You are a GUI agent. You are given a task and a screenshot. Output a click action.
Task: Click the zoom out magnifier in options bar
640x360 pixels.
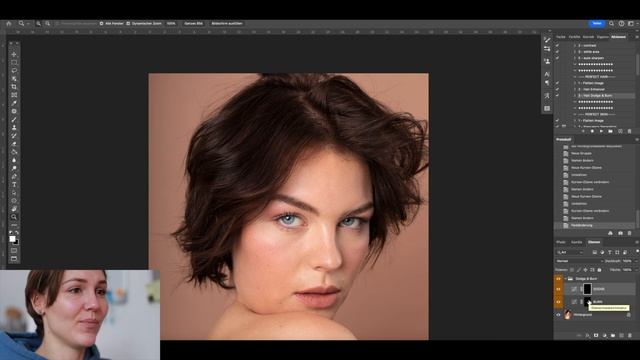pos(47,24)
